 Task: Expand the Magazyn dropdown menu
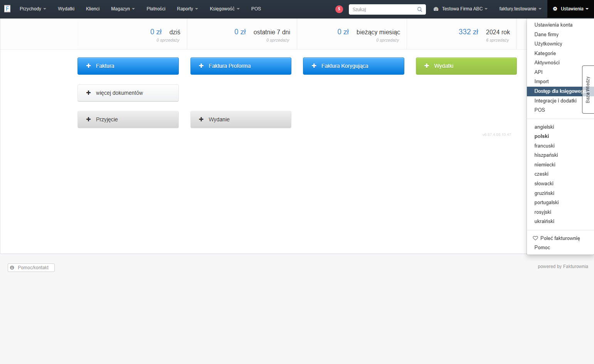coord(123,9)
